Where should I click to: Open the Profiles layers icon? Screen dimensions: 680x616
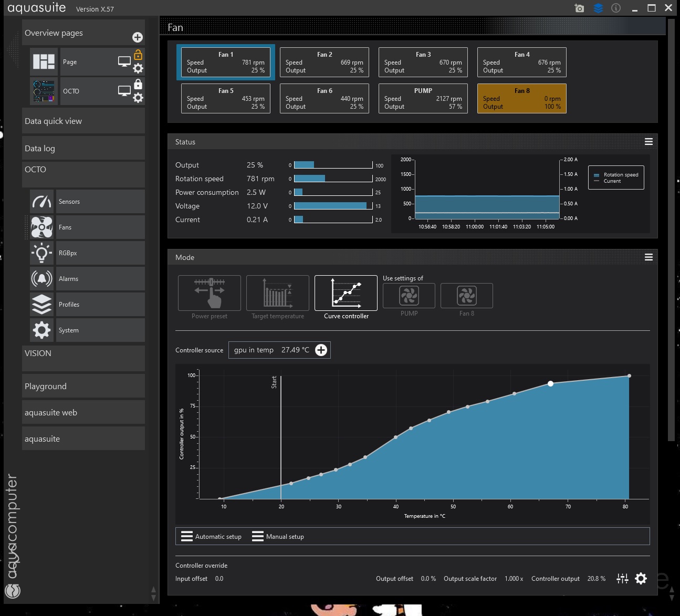click(x=42, y=305)
